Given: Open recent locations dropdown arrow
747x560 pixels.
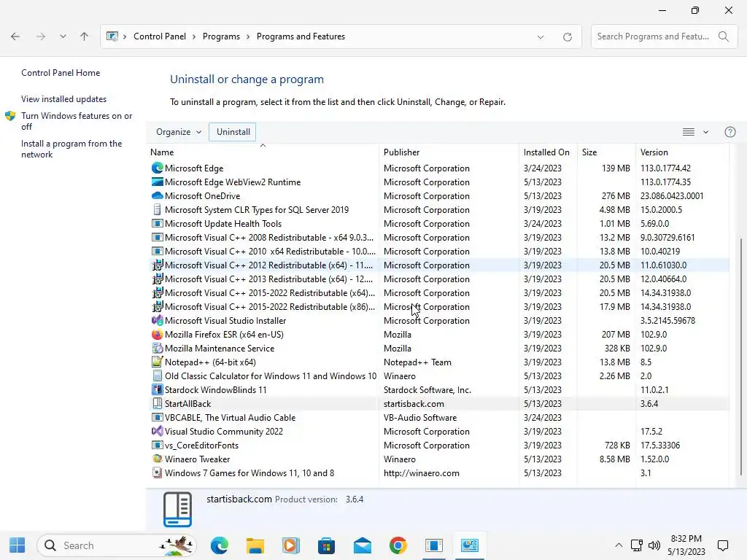Looking at the screenshot, I should (x=63, y=36).
